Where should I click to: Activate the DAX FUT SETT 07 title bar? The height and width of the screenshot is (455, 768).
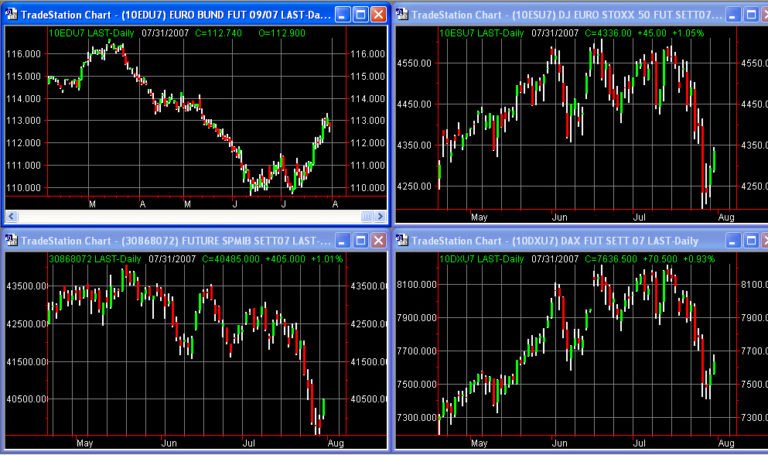pyautogui.click(x=560, y=241)
